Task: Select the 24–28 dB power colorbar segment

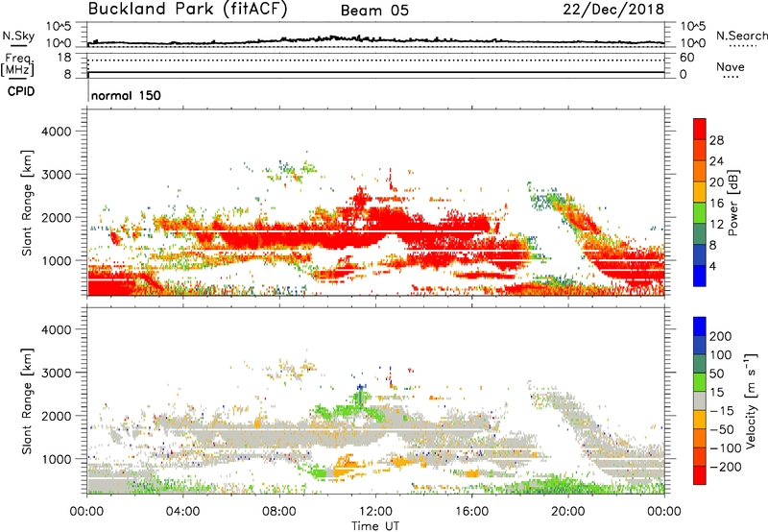Action: pos(700,150)
